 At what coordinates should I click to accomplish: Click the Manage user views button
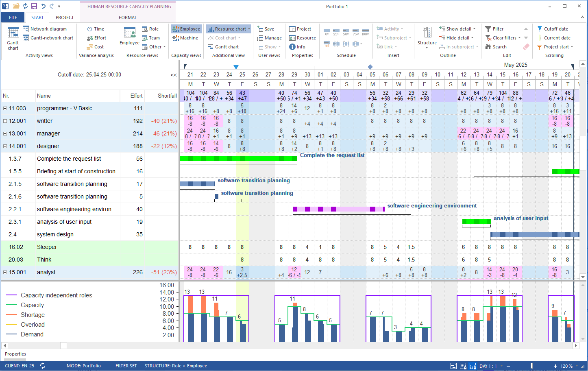click(x=269, y=38)
